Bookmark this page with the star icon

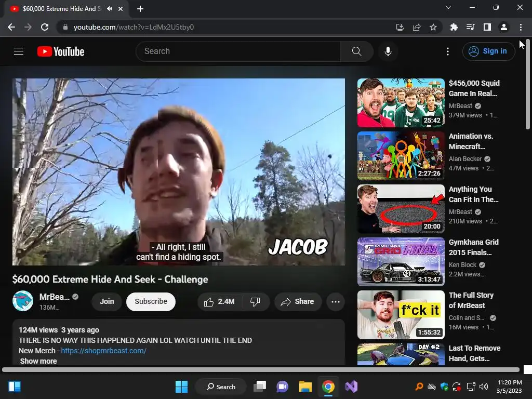point(433,27)
